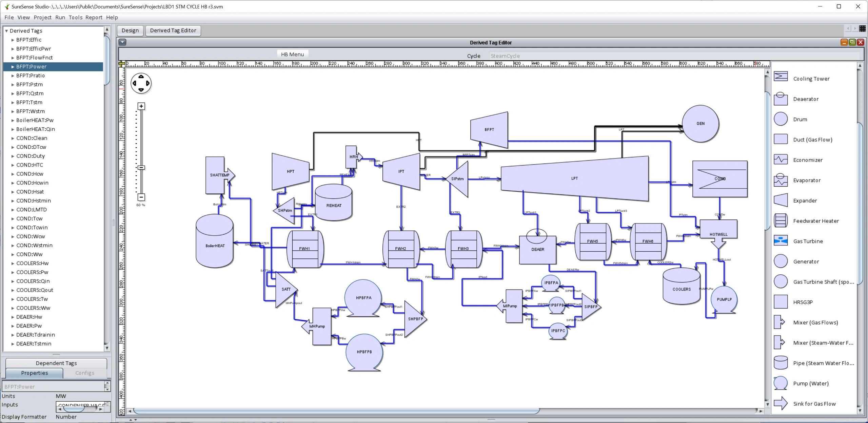Screen dimensions: 868x423
Task: Click the Dependent Tags button
Action: point(56,363)
